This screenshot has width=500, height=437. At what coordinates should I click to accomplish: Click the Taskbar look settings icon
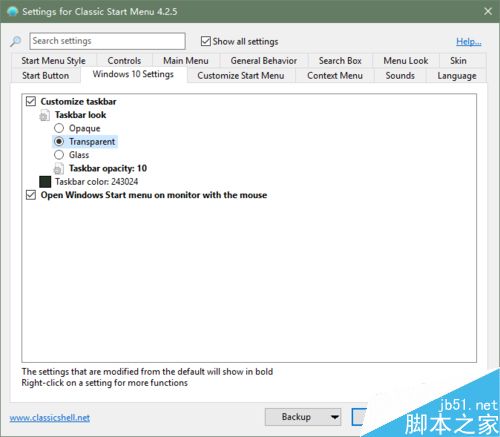[x=45, y=115]
